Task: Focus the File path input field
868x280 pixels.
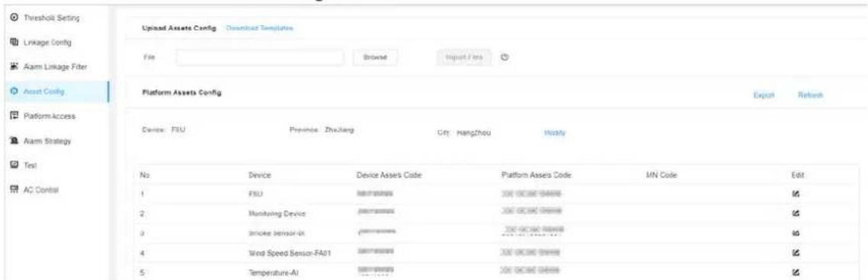Action: pos(260,57)
